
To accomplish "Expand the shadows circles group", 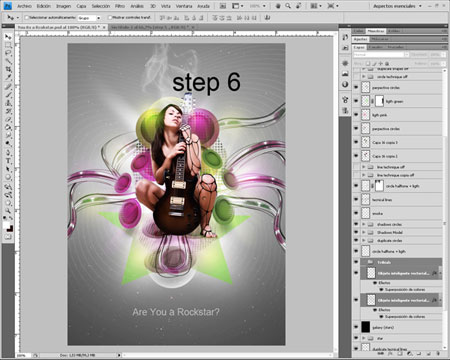I will (364, 224).
